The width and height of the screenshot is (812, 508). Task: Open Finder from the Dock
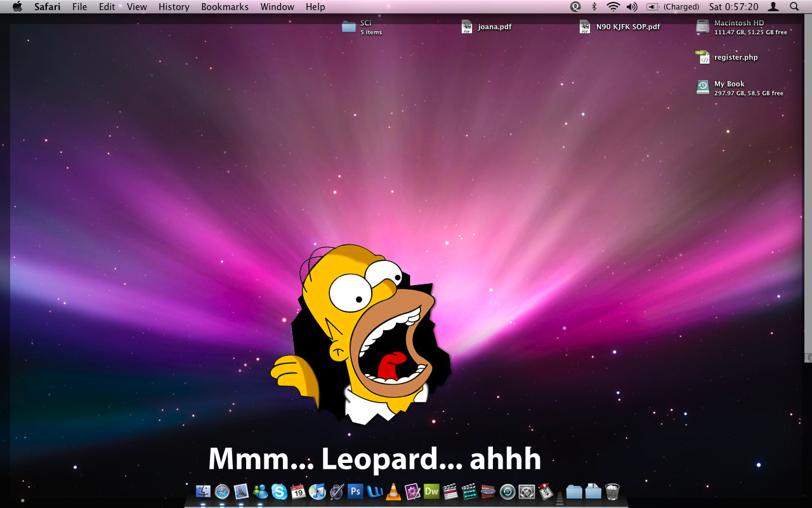(203, 491)
